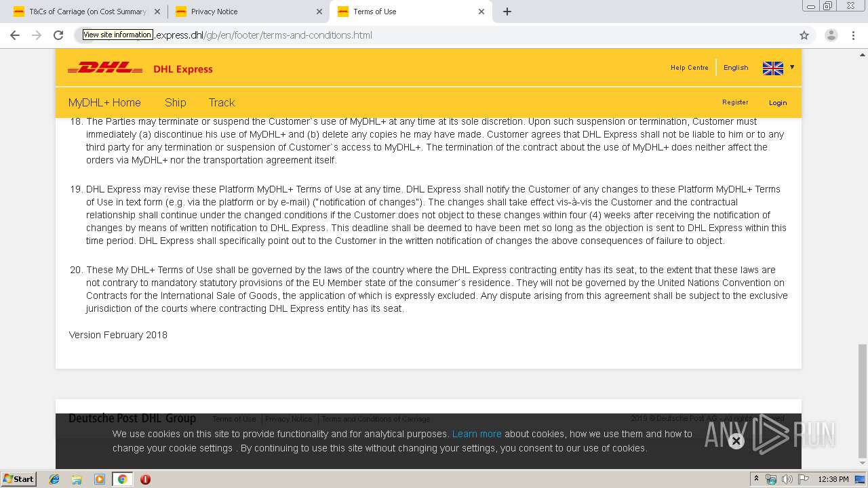The width and height of the screenshot is (868, 488).
Task: Click the Deutsche Post DHL Group footer logo
Action: click(x=132, y=418)
